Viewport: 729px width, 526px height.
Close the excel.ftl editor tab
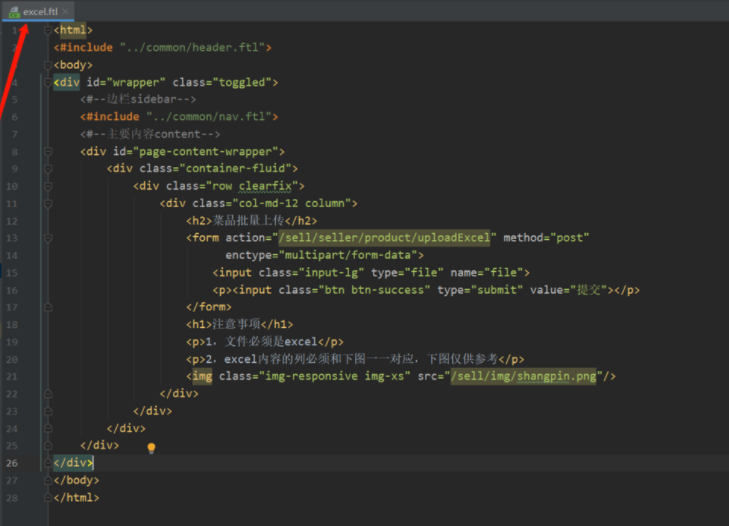65,11
